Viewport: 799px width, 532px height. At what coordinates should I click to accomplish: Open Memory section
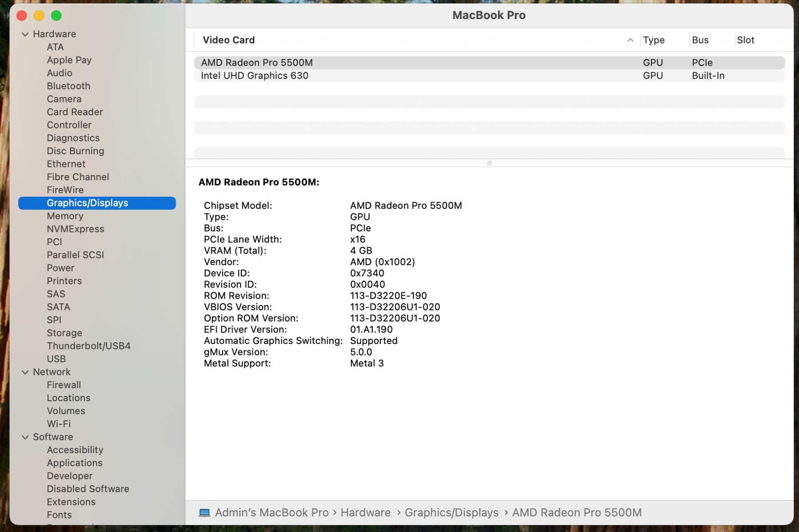click(x=65, y=216)
